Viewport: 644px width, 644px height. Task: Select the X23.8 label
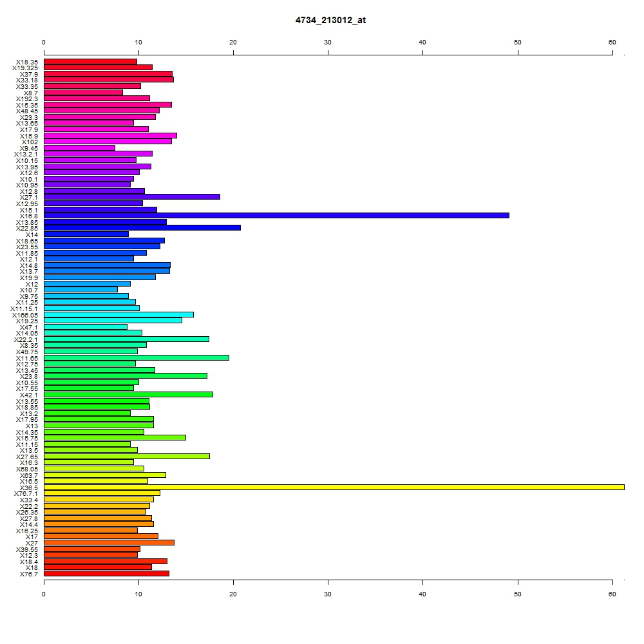[29, 376]
